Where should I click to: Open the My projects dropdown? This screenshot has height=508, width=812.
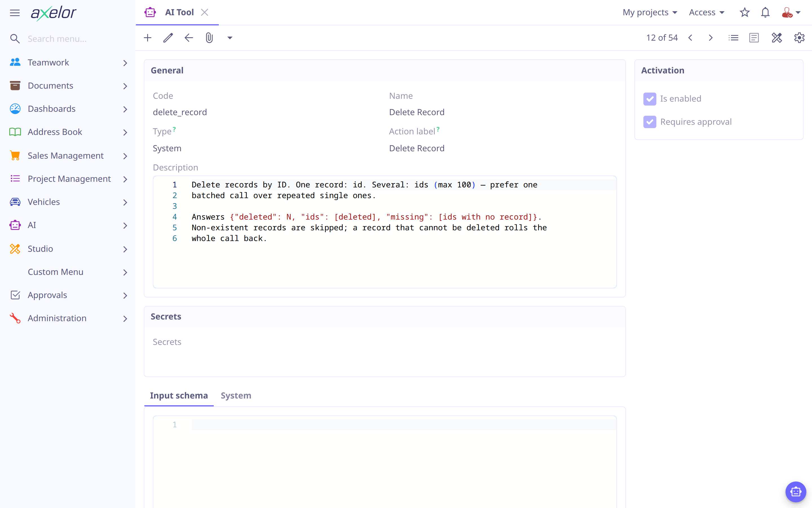pos(650,12)
